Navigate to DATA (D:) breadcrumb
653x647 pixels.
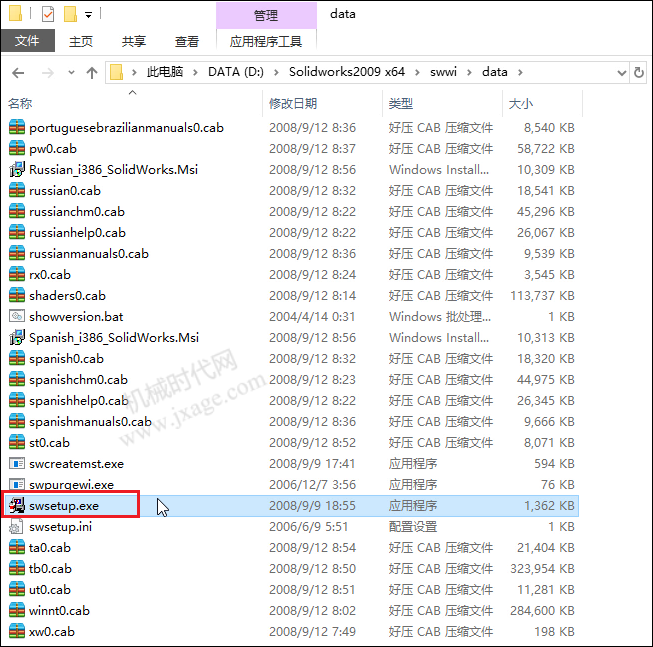tap(236, 72)
